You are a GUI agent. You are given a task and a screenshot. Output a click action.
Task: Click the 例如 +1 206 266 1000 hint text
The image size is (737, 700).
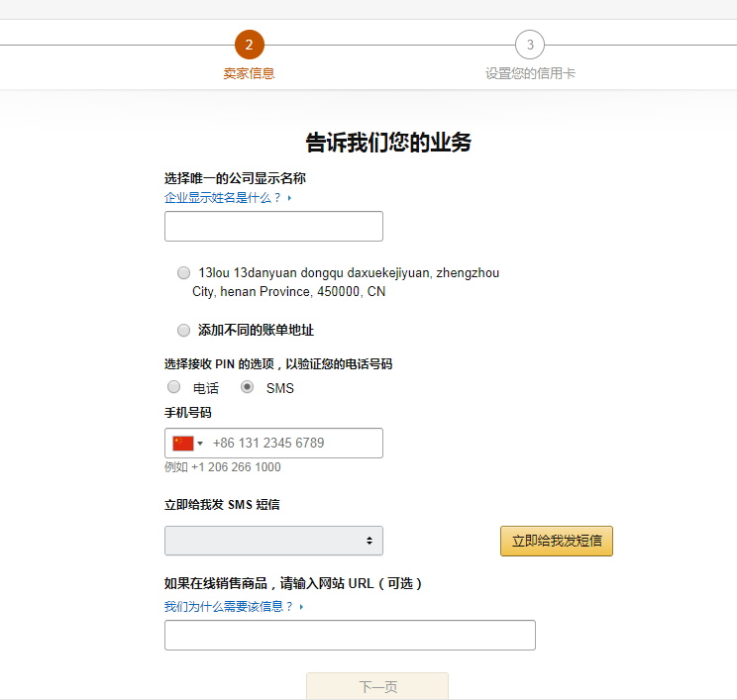click(x=222, y=467)
